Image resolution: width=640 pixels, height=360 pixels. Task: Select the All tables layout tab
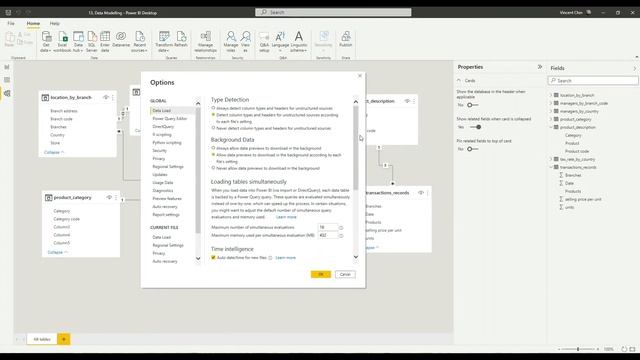tap(42, 339)
